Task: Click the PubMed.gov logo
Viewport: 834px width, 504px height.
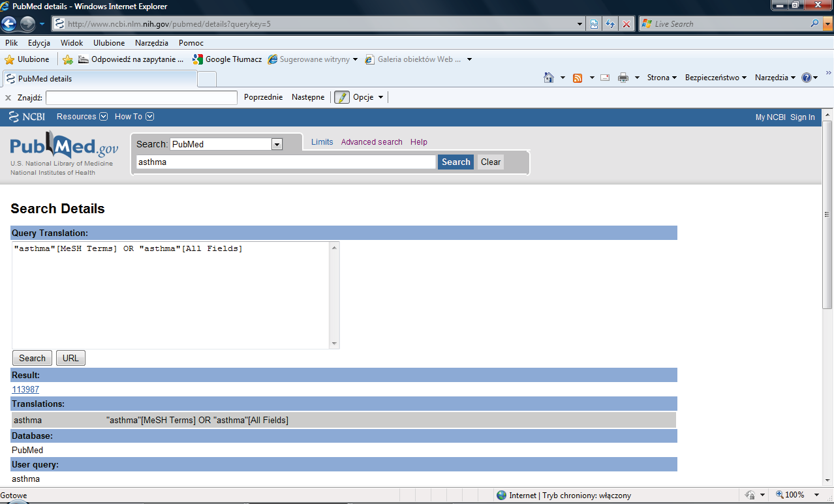Action: click(64, 146)
